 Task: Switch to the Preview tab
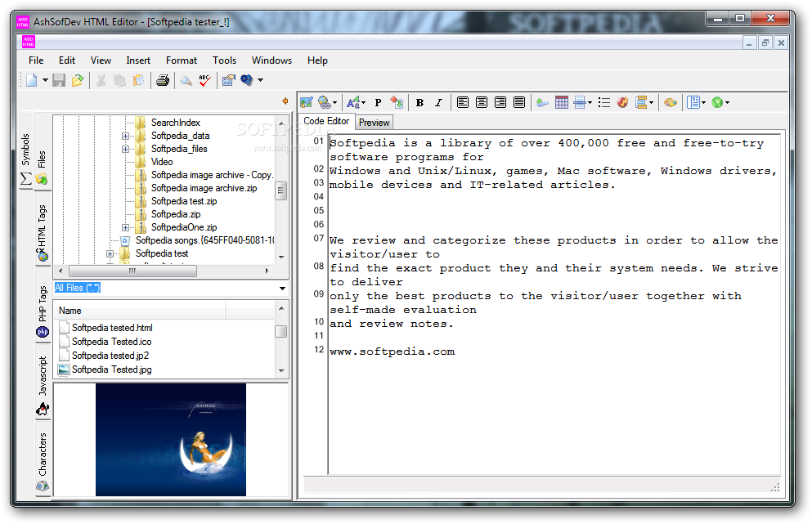coord(374,123)
